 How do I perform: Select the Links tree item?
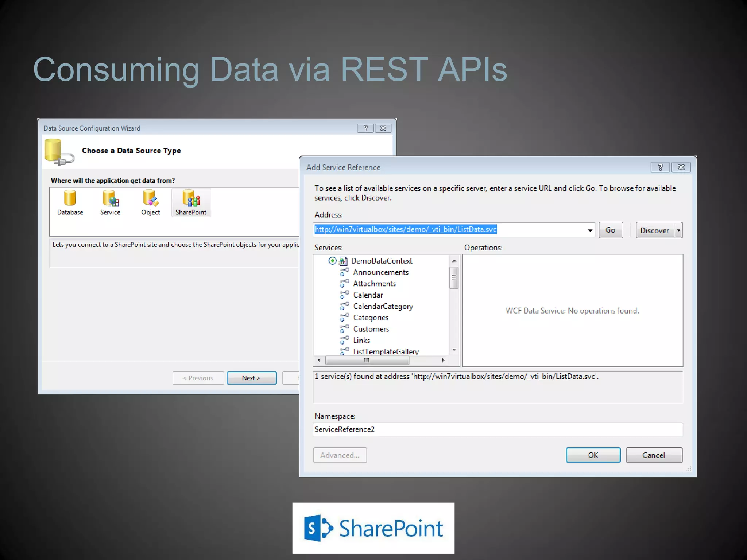pyautogui.click(x=361, y=340)
